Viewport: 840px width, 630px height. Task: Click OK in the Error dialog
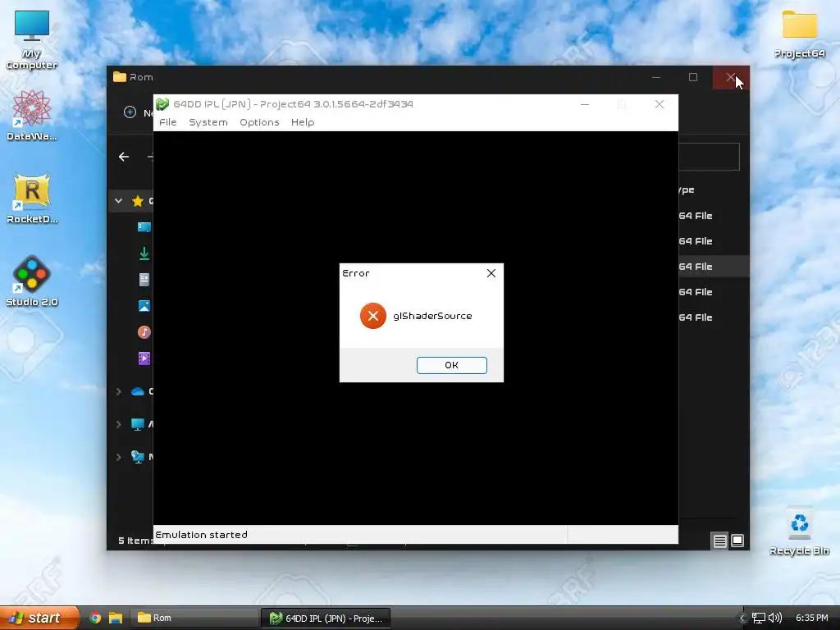pos(452,365)
